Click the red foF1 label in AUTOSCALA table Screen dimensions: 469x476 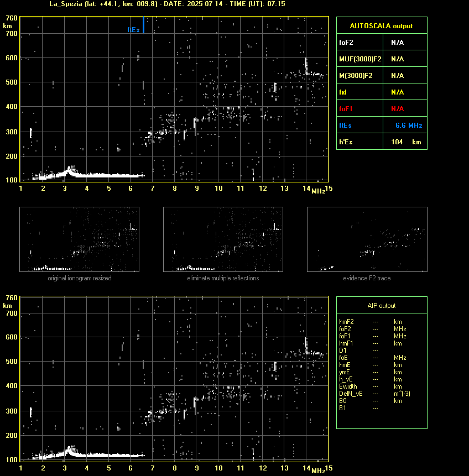pos(346,109)
